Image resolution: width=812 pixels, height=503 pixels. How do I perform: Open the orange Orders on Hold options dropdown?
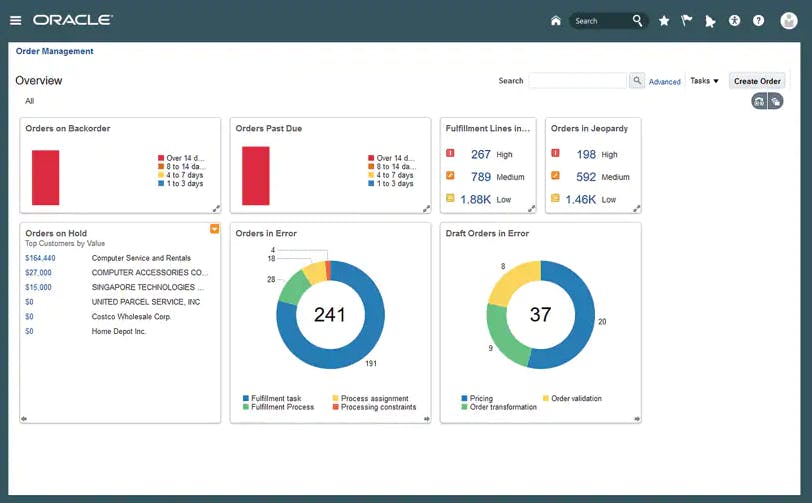pyautogui.click(x=214, y=229)
